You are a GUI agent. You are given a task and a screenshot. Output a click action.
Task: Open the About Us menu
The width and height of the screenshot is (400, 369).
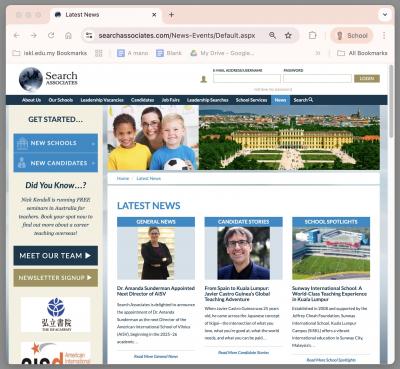tap(31, 100)
